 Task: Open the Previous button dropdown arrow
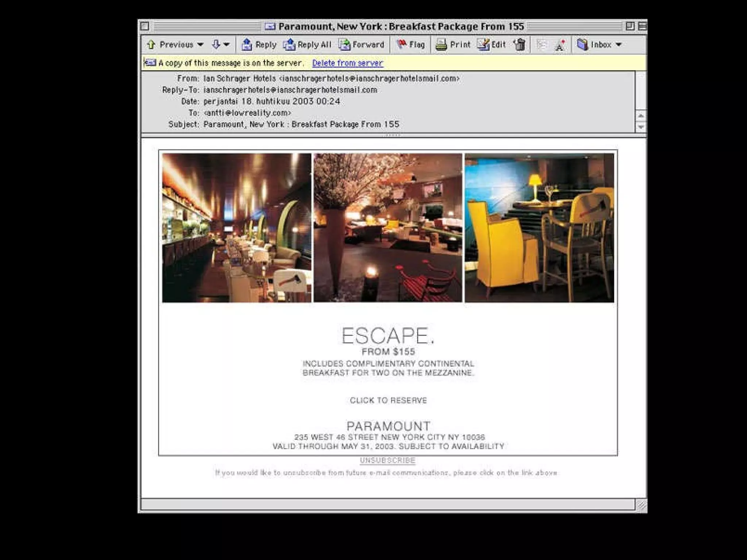point(200,45)
